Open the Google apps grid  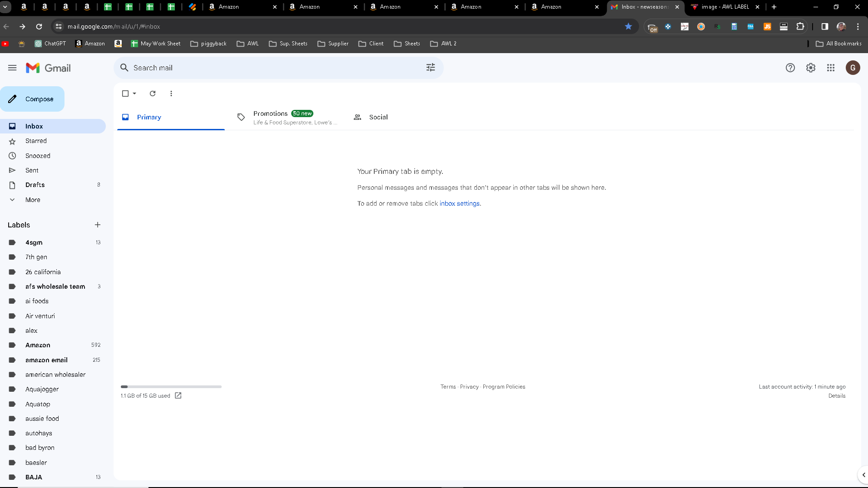click(831, 68)
